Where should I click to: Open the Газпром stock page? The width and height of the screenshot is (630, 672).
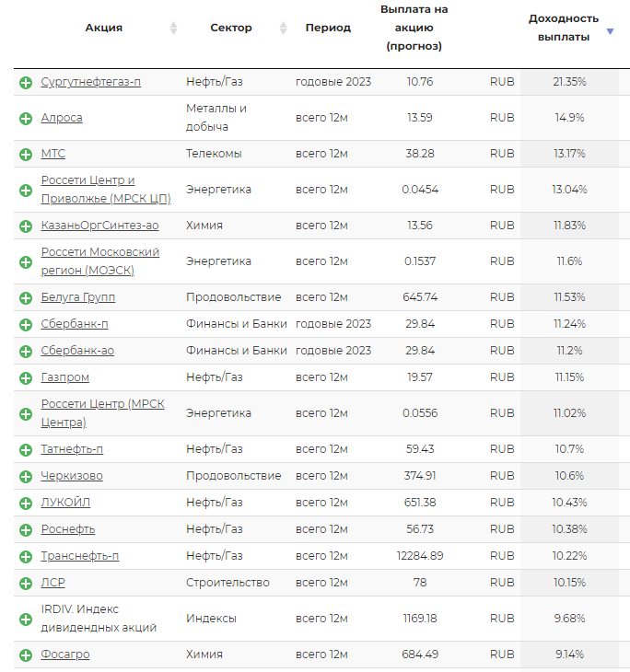point(65,377)
